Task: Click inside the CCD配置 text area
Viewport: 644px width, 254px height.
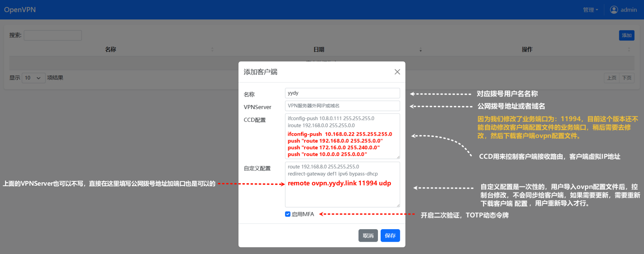Action: pyautogui.click(x=342, y=136)
